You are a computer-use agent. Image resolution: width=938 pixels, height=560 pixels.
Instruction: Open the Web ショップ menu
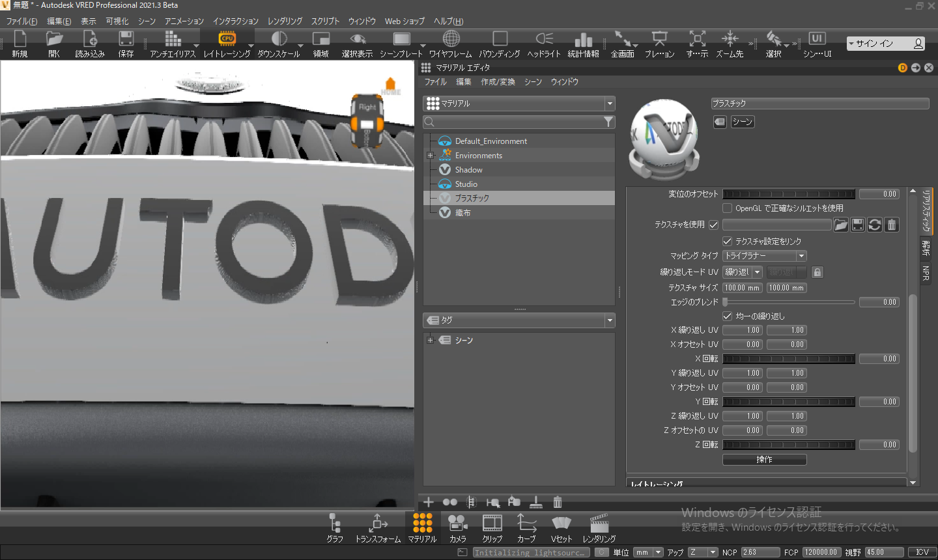click(405, 21)
